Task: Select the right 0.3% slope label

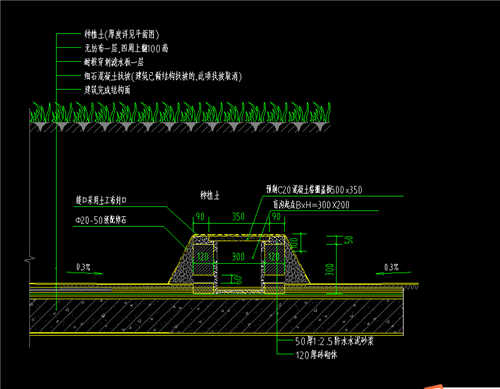Action: (391, 267)
